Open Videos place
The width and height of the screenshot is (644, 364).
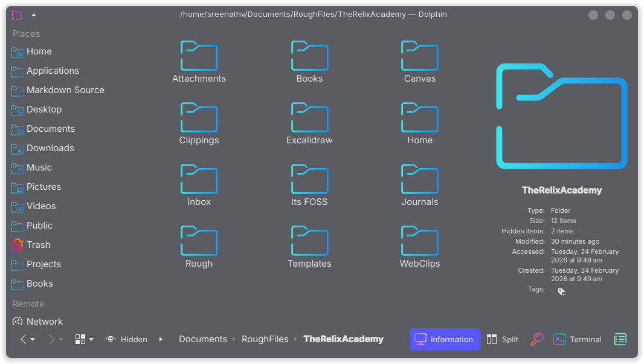(33, 206)
